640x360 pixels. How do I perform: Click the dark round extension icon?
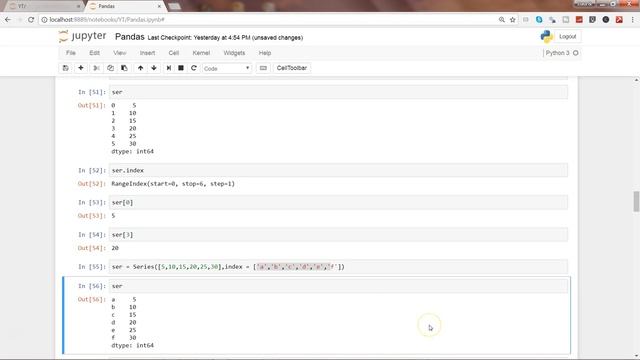(606, 20)
